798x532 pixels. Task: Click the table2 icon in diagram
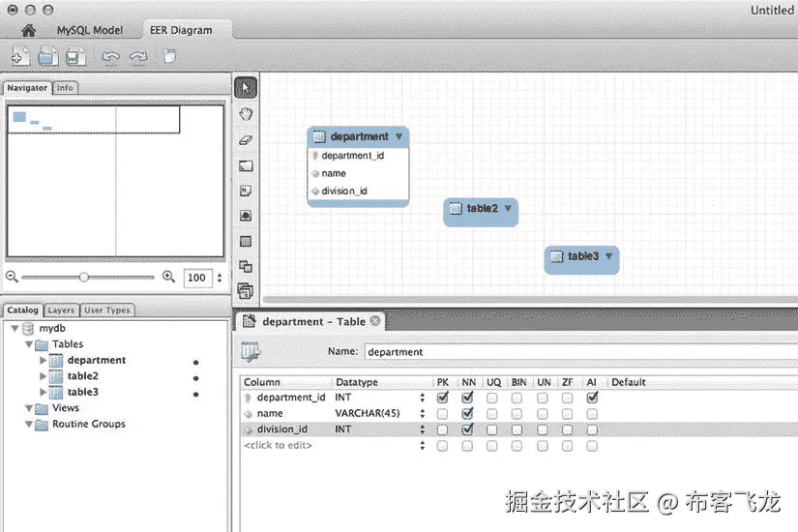click(456, 208)
